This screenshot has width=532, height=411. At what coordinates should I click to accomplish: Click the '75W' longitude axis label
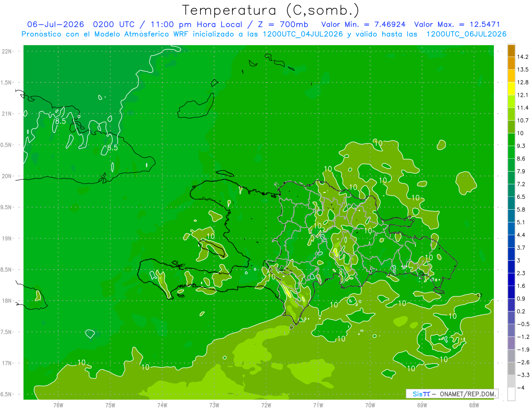[110, 405]
